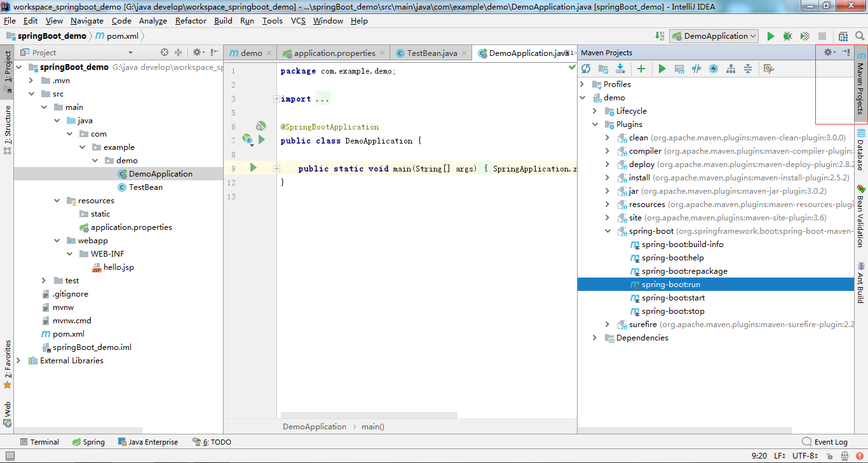
Task: Hide the Maven Projects panel
Action: [x=846, y=53]
